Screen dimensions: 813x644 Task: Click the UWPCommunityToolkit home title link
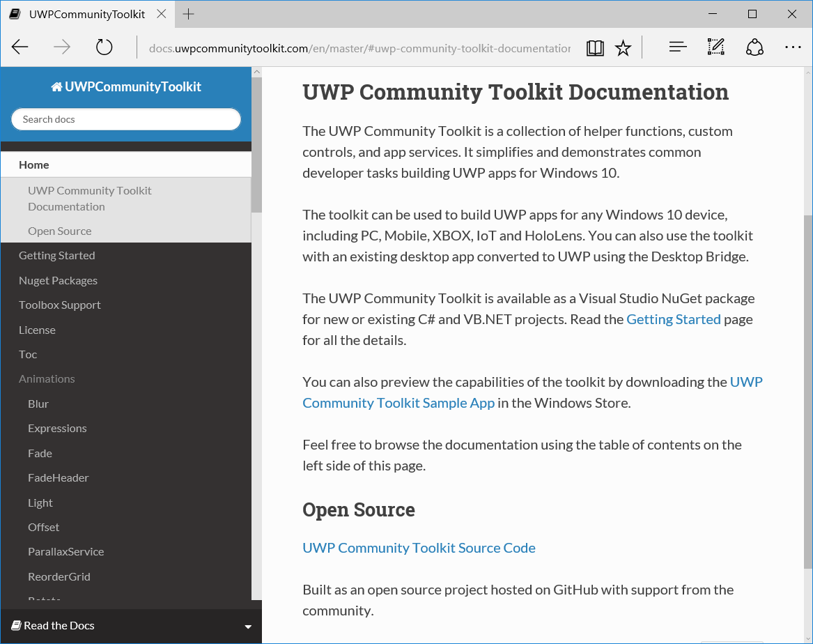126,86
